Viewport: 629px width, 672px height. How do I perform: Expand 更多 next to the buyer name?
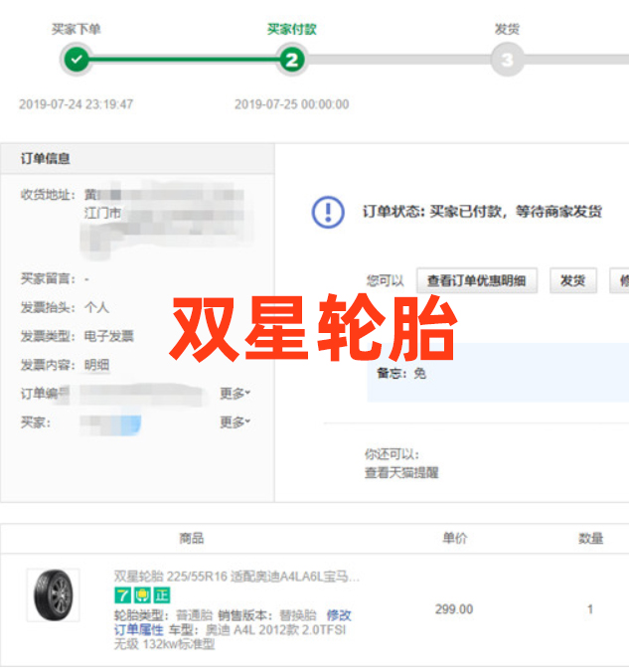pos(235,422)
